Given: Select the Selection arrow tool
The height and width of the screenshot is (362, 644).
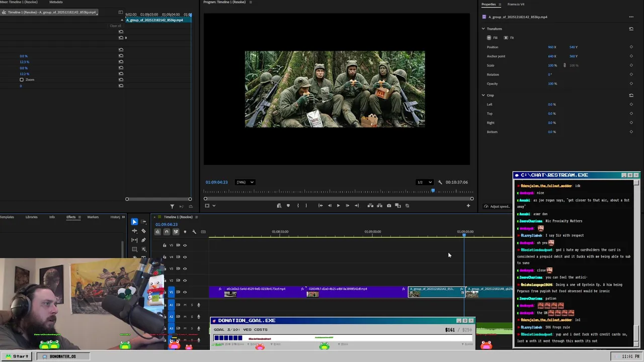Looking at the screenshot, I should [134, 222].
